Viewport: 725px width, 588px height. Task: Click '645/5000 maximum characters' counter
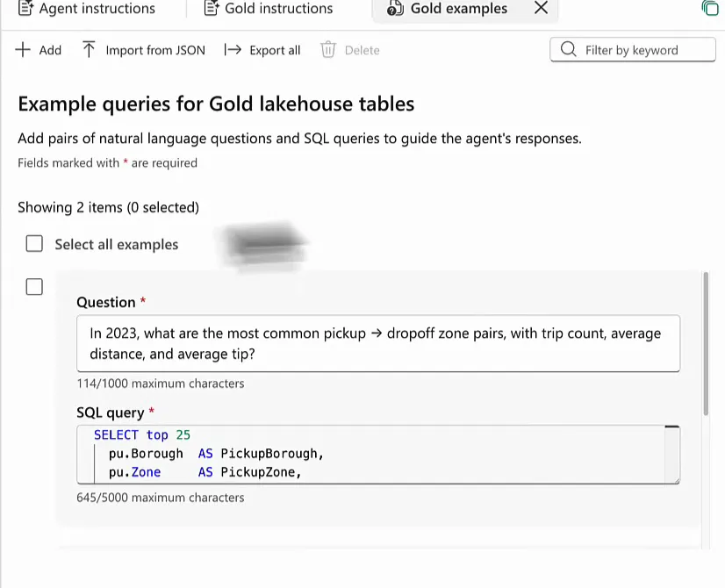(x=161, y=498)
